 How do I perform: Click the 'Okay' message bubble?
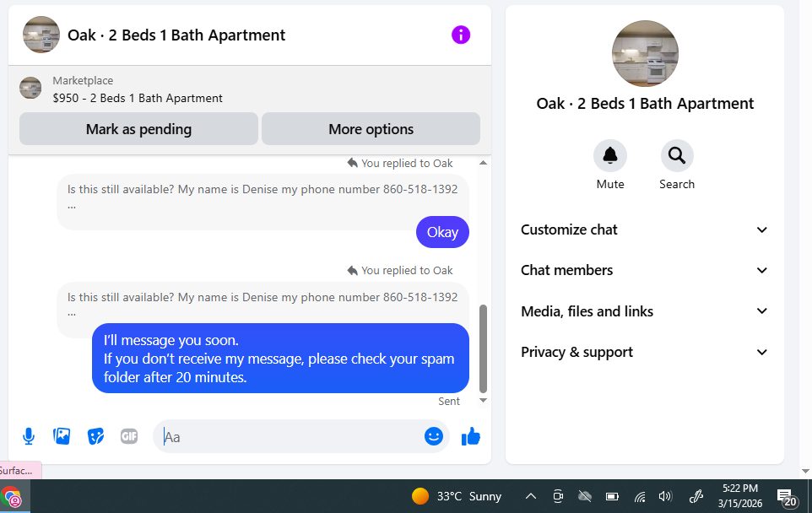442,232
